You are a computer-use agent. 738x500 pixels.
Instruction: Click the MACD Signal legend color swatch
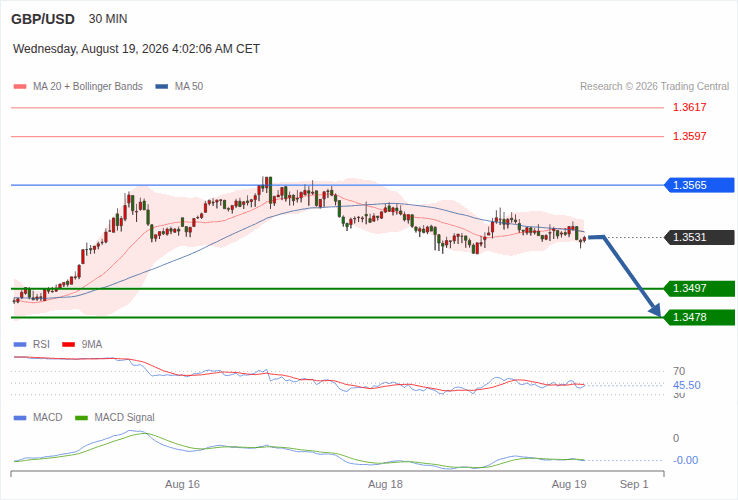point(82,418)
